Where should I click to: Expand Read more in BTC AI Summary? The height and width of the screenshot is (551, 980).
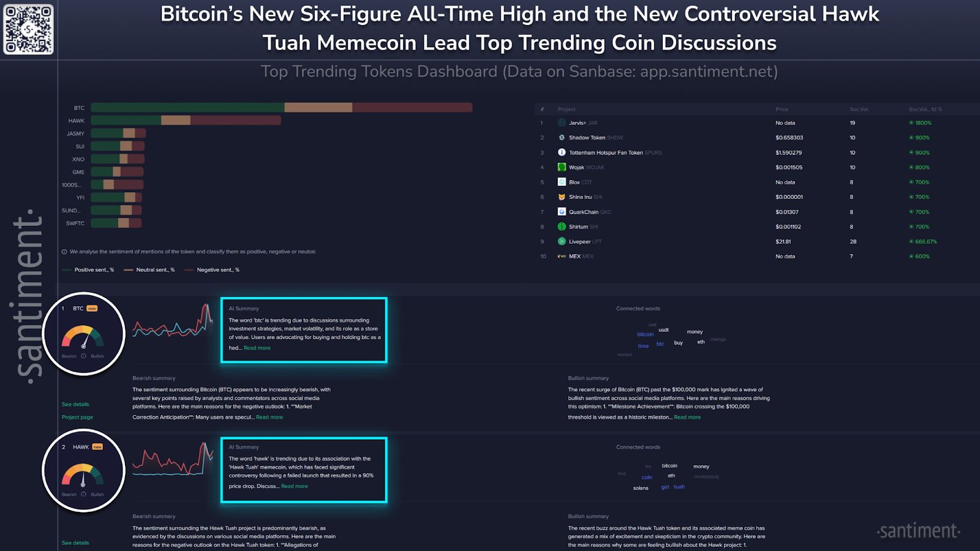tap(257, 348)
